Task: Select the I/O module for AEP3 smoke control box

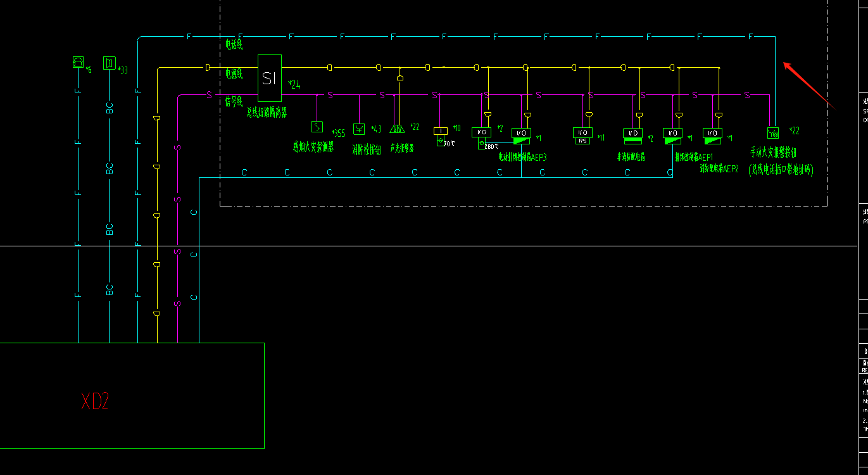Action: 521,136
